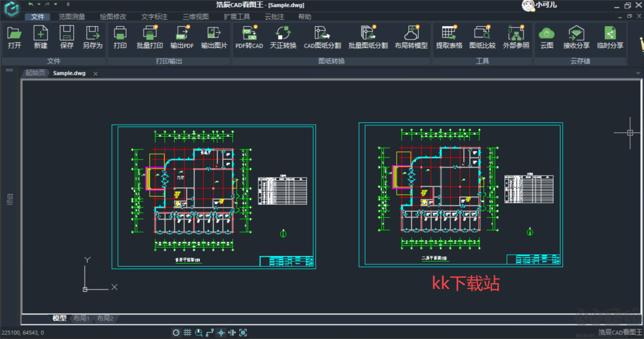Viewport: 644px width, 339px height.
Task: Switch to the 览图测量 ribbon tab
Action: (72, 17)
